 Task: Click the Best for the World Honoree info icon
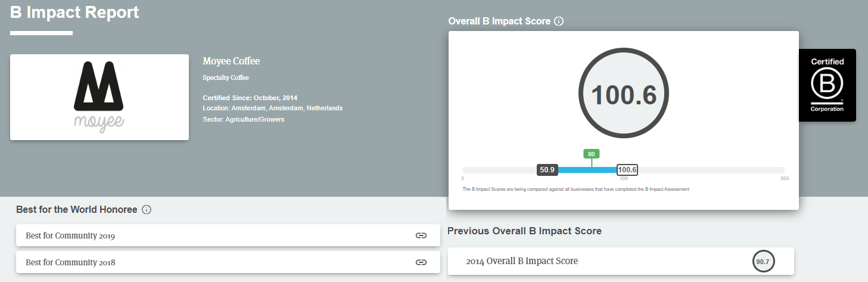147,210
